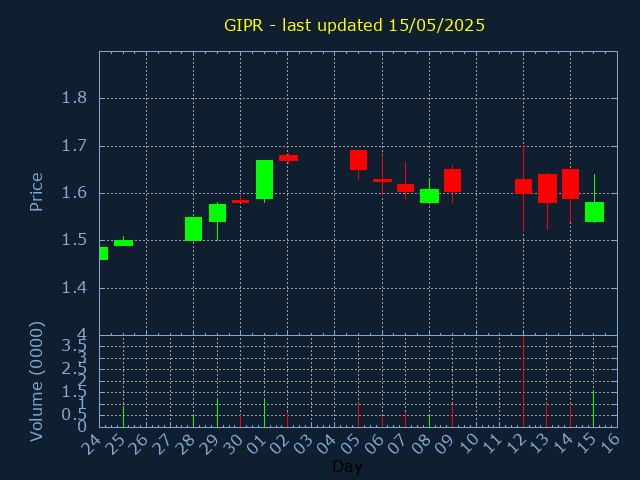Image resolution: width=640 pixels, height=480 pixels.
Task: Select the Volume (0000) axis label
Action: 36,382
